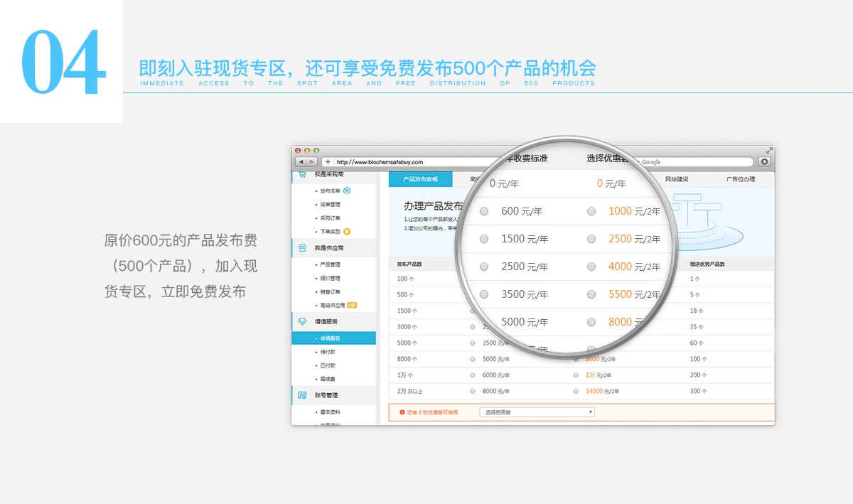Click the 您有 0 张优惠券可使用 notice text
Viewport: 853px width, 504px height.
432,412
